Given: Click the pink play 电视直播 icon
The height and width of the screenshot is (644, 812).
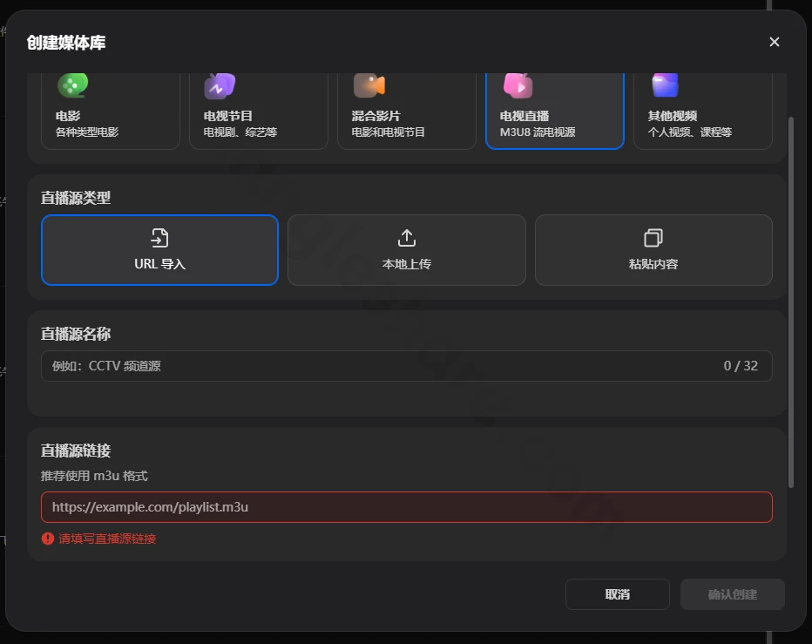Looking at the screenshot, I should 518,85.
